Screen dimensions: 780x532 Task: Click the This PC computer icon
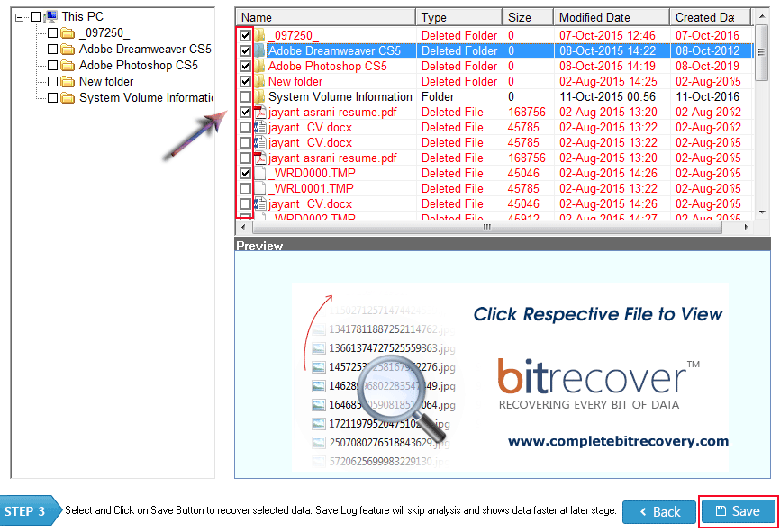coord(50,16)
